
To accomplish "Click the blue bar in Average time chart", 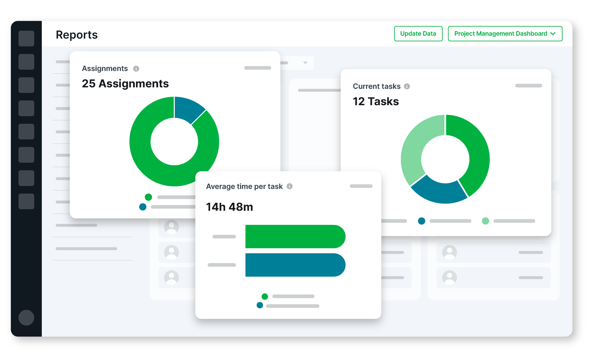I will pos(295,265).
